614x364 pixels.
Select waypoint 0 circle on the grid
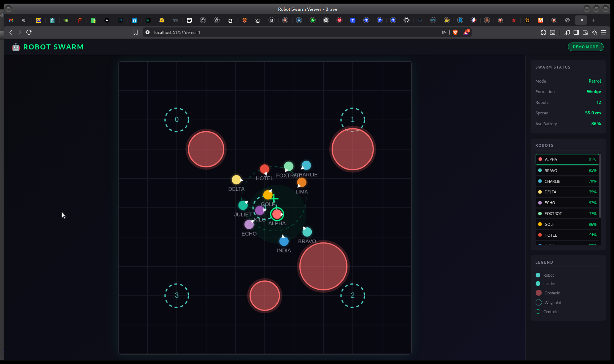pyautogui.click(x=177, y=120)
